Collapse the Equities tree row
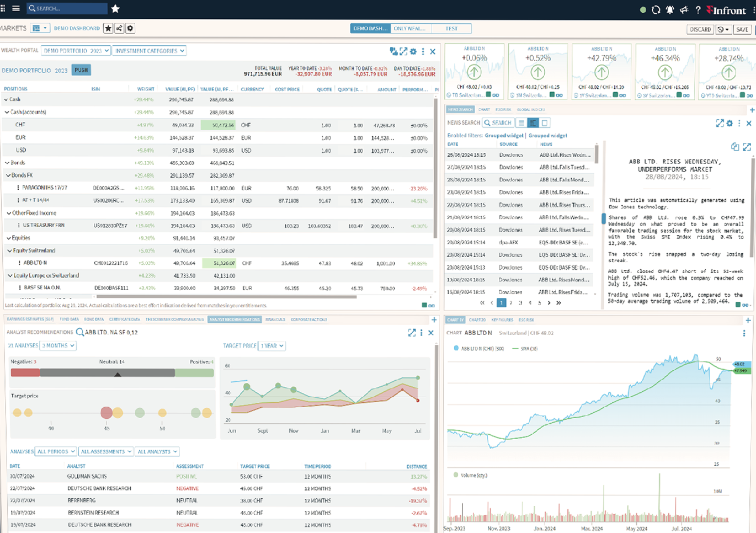The image size is (756, 533). 9,238
